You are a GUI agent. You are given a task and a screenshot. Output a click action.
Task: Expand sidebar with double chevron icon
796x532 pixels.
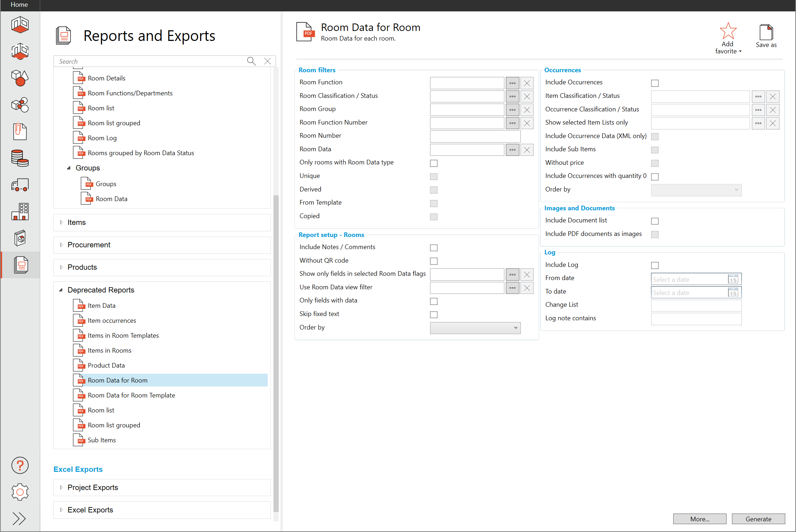point(19,518)
